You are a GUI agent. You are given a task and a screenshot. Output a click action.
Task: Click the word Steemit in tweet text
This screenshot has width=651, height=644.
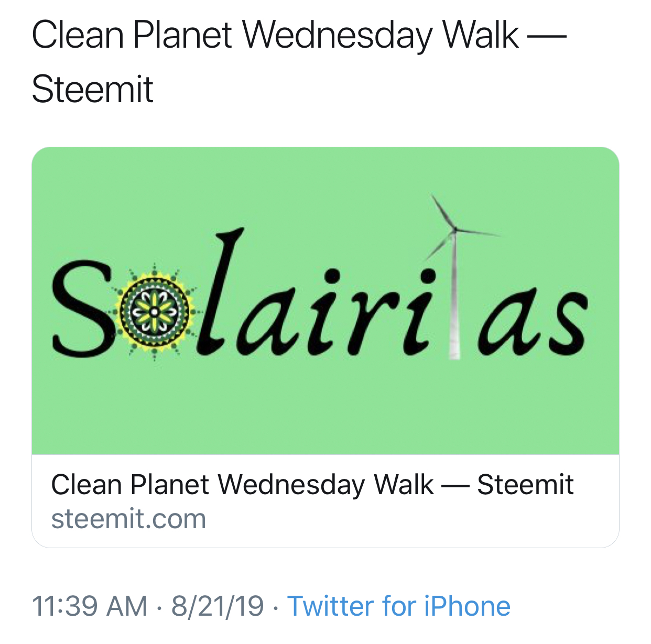[x=92, y=89]
